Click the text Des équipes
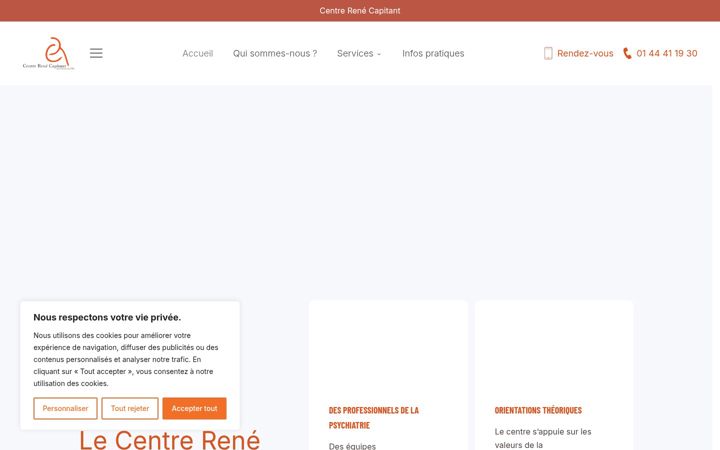 [352, 446]
